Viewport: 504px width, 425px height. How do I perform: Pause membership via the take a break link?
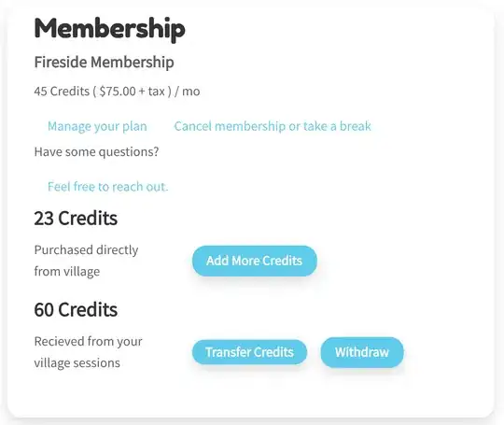click(x=273, y=126)
